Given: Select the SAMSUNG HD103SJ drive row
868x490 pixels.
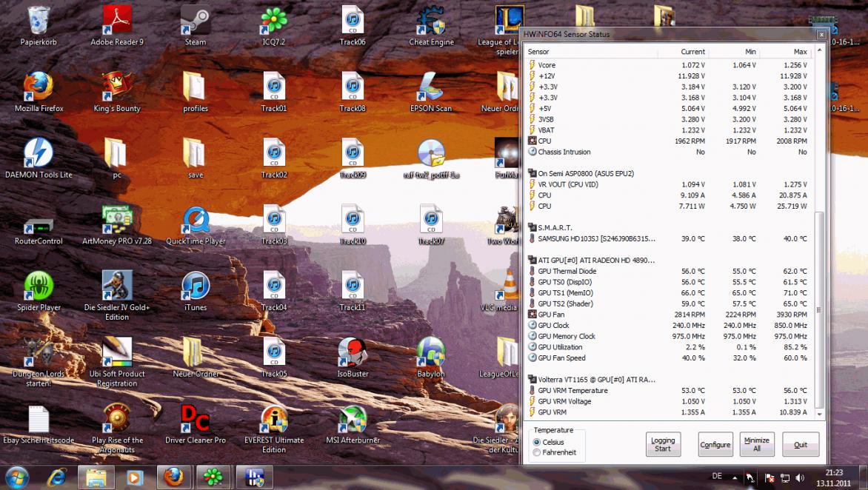Looking at the screenshot, I should (x=669, y=238).
